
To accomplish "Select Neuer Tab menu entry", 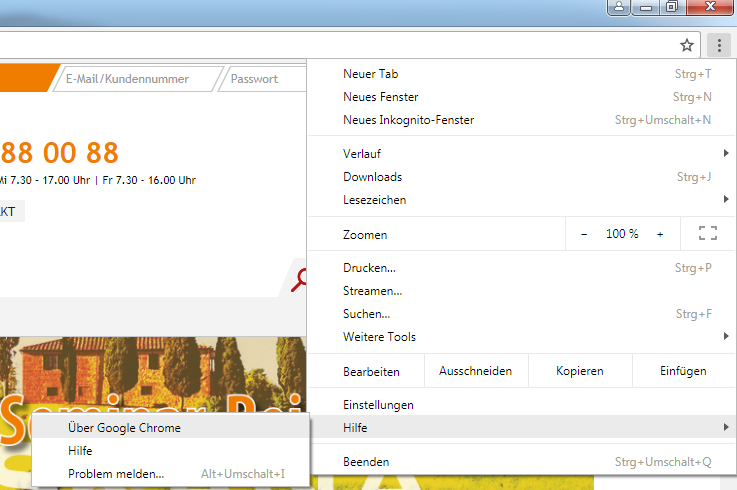I will tap(371, 74).
